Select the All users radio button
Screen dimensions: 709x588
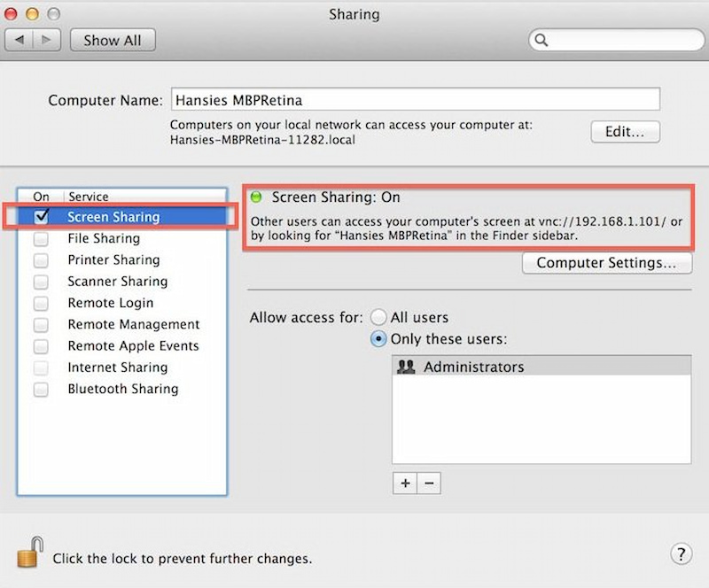[x=378, y=317]
